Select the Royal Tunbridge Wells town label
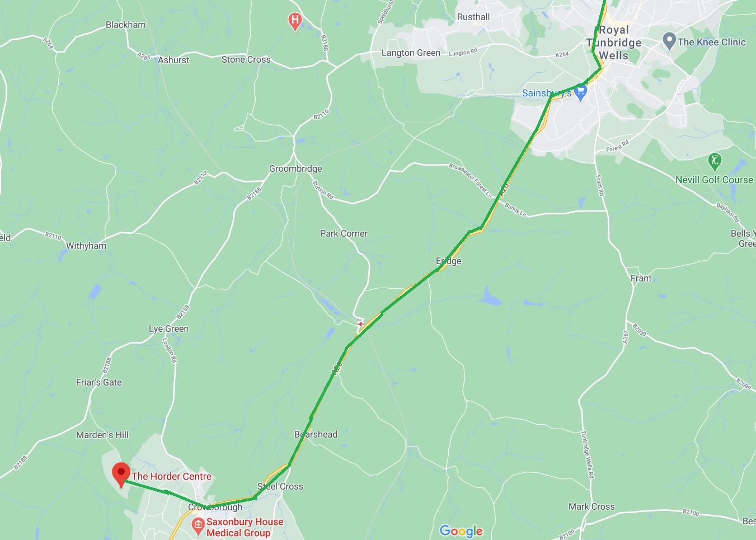 (614, 43)
